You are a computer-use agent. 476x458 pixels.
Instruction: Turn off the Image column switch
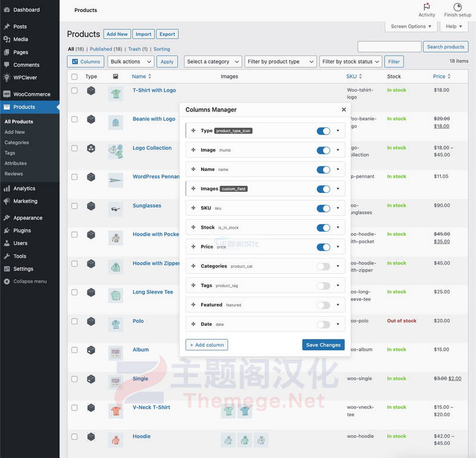click(323, 150)
